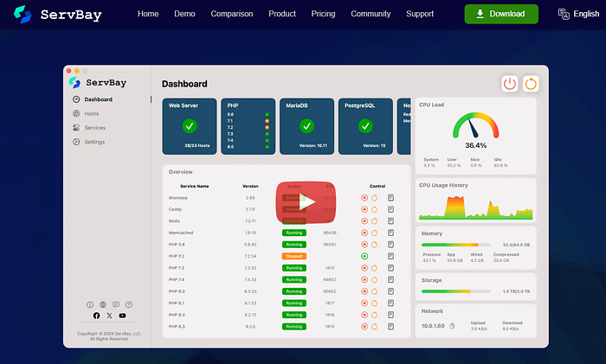Click the orange Stopped badge for PHP 7.2
The height and width of the screenshot is (364, 606).
click(294, 256)
